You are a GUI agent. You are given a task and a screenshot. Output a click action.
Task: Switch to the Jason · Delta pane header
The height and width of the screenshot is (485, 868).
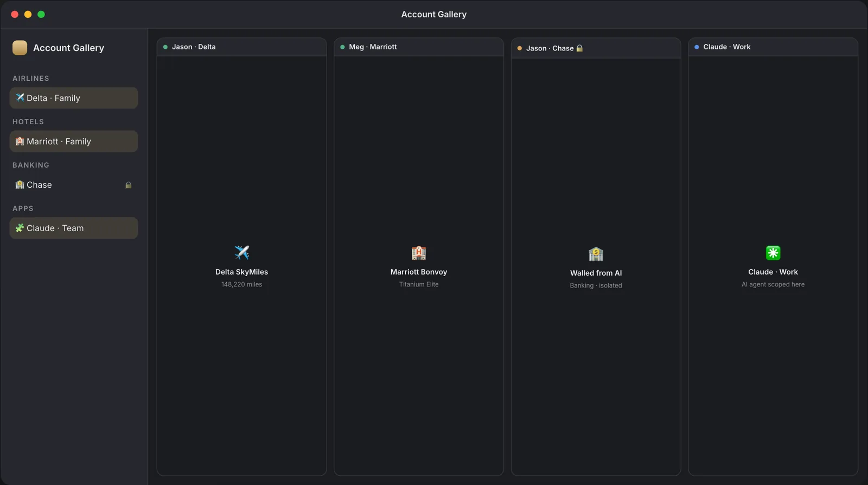tap(241, 47)
